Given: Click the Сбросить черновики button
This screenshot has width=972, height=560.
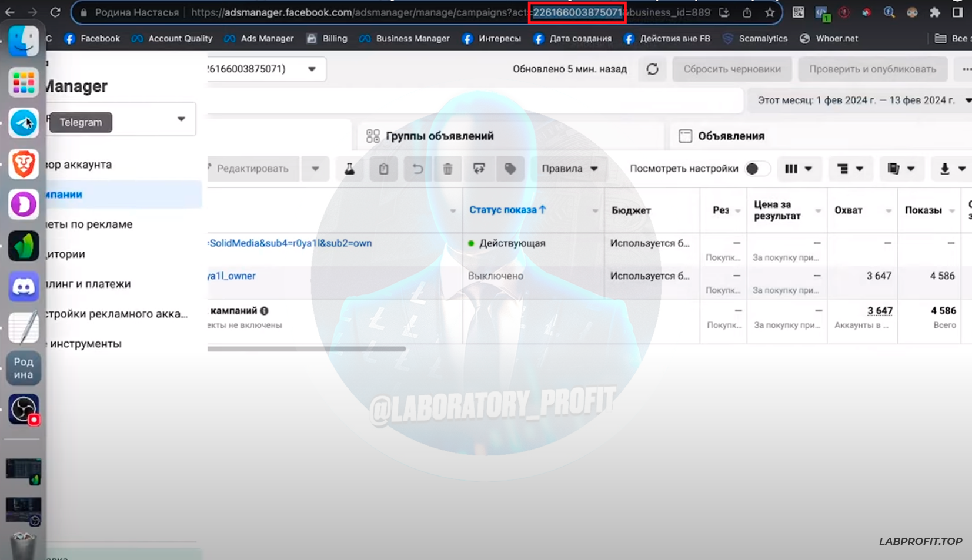Looking at the screenshot, I should click(731, 69).
